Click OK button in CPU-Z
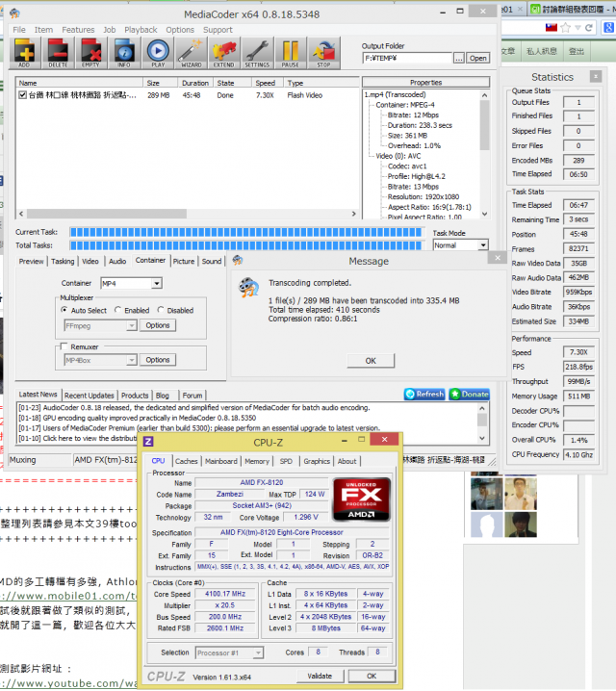616x691 pixels. [x=372, y=676]
